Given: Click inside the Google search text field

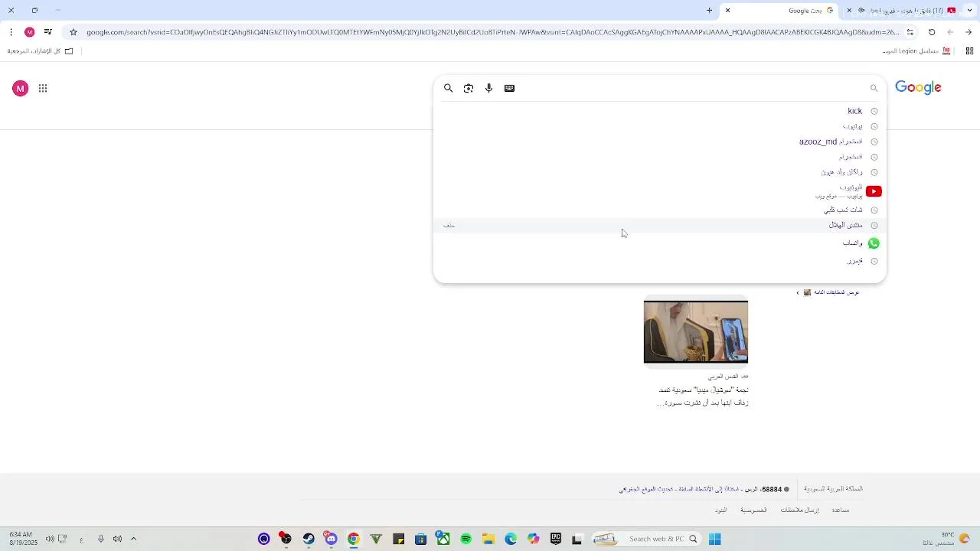Looking at the screenshot, I should tap(689, 88).
